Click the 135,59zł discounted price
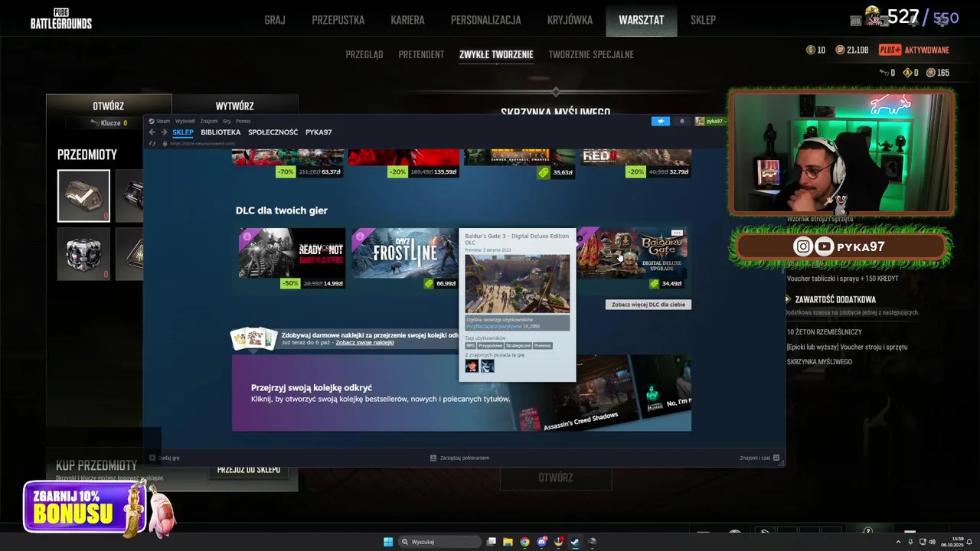Image resolution: width=980 pixels, height=551 pixels. coord(445,172)
